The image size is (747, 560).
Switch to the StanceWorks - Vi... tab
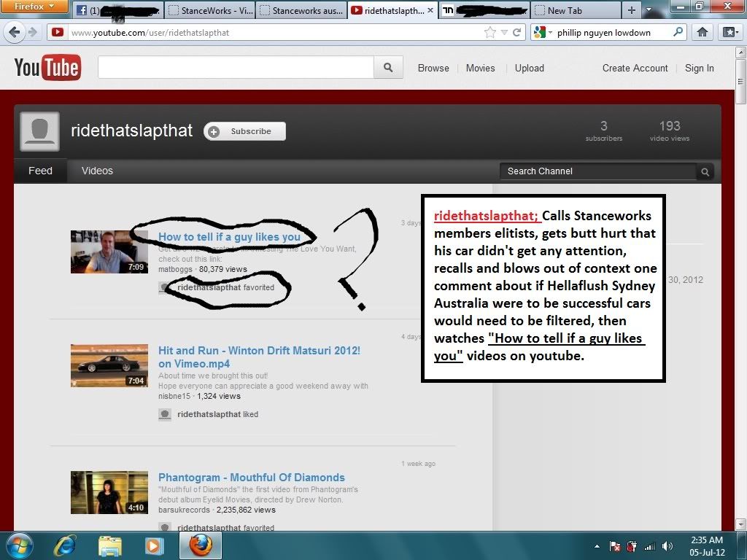point(210,10)
